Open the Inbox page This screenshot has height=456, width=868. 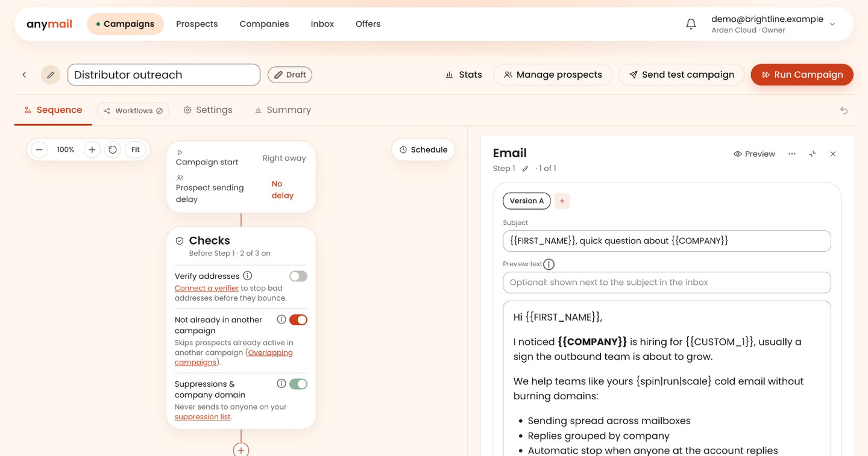coord(322,24)
